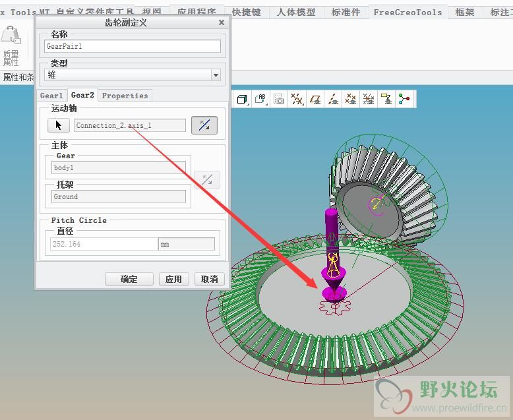513x420 pixels.
Task: Open the 快捷键 ribbon tab
Action: 247,13
